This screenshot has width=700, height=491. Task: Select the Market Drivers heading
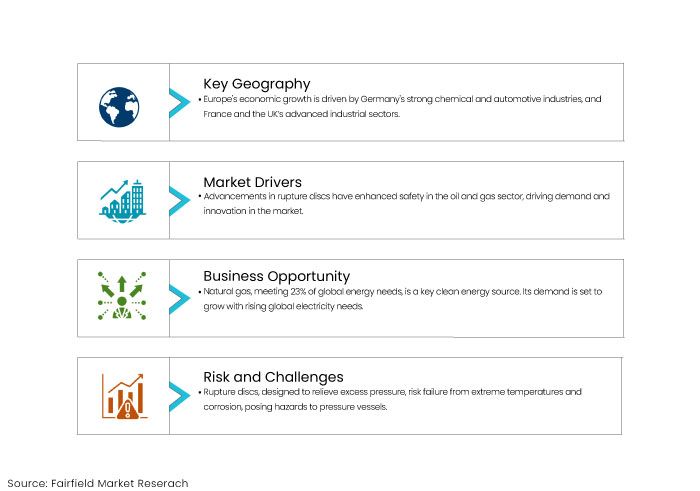click(x=252, y=182)
